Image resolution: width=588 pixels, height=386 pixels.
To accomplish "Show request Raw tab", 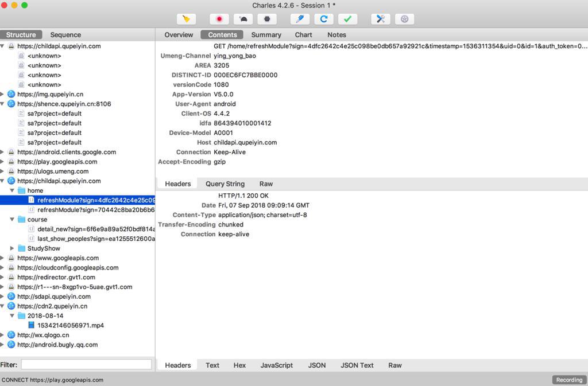I will coord(266,184).
